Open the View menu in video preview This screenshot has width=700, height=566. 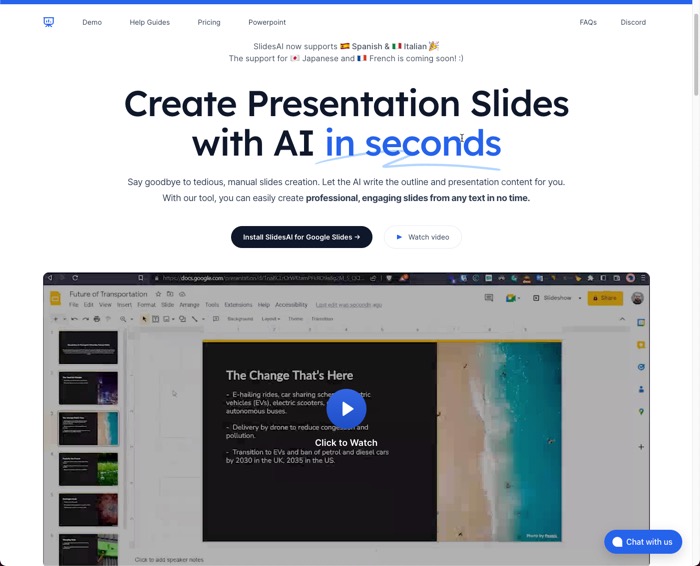(x=105, y=305)
